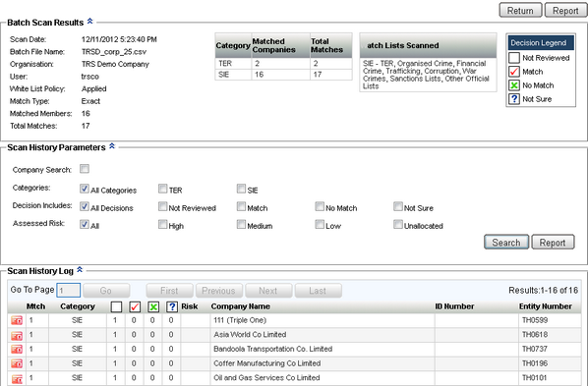Uncheck the All Decisions checkbox
The width and height of the screenshot is (588, 386).
(85, 206)
